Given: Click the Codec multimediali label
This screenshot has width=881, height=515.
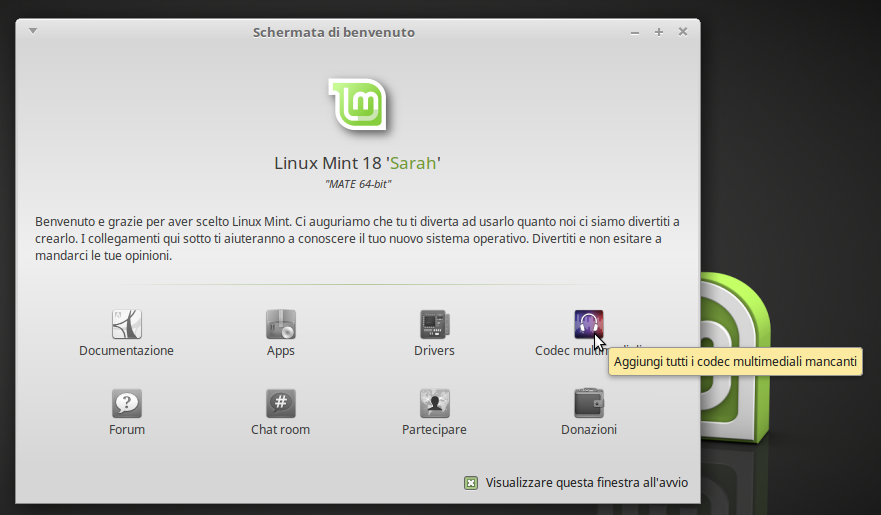Looking at the screenshot, I should click(588, 350).
